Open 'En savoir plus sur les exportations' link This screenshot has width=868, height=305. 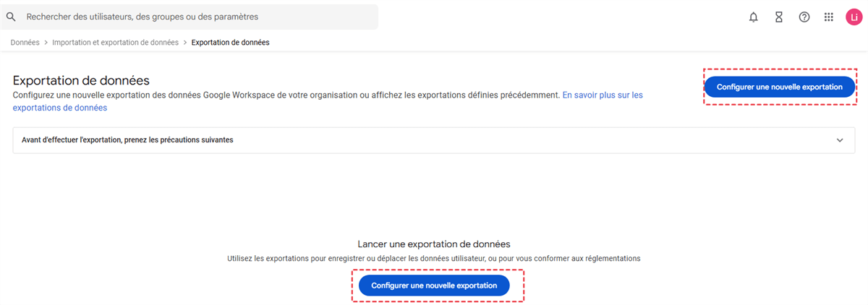coord(602,95)
